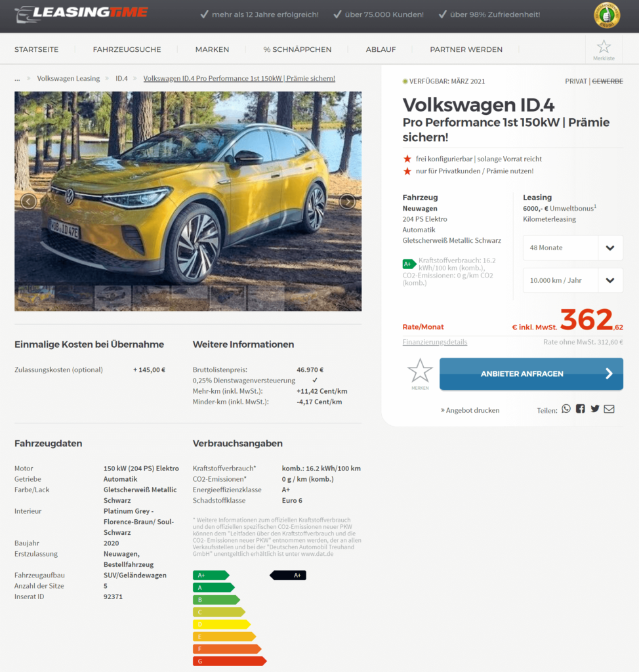Switch to PRIVAT pricing view
The width and height of the screenshot is (639, 672).
coord(576,81)
